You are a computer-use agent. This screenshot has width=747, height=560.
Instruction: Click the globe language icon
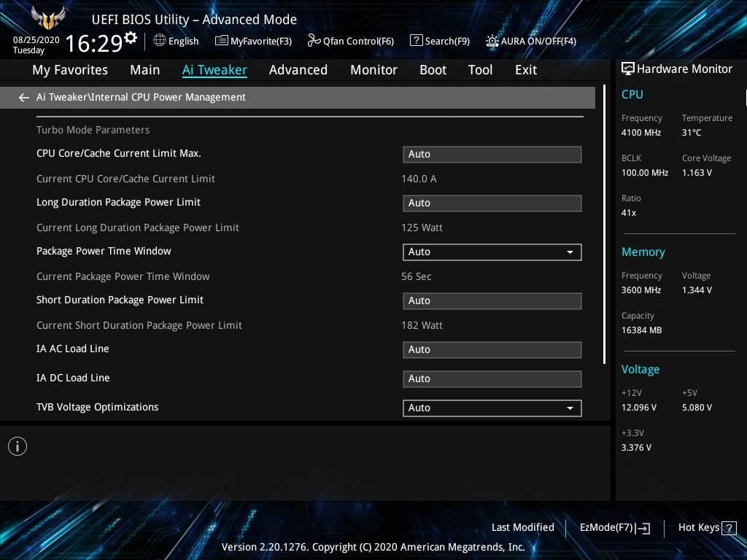pyautogui.click(x=160, y=41)
